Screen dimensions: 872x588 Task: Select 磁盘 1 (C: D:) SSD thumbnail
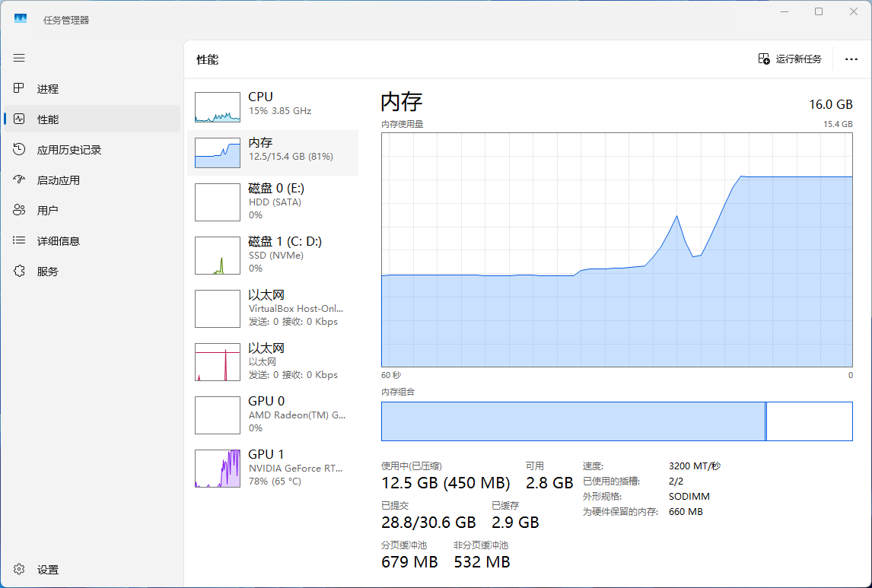[x=218, y=255]
